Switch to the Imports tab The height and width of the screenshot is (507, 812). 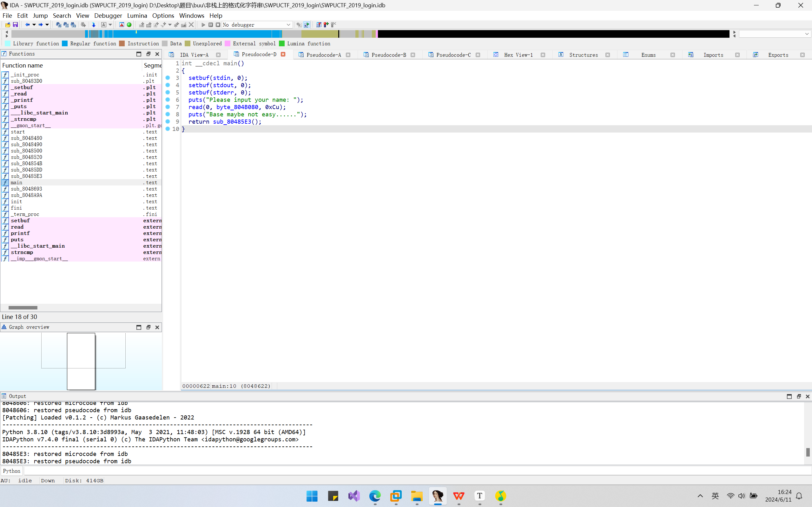click(713, 55)
